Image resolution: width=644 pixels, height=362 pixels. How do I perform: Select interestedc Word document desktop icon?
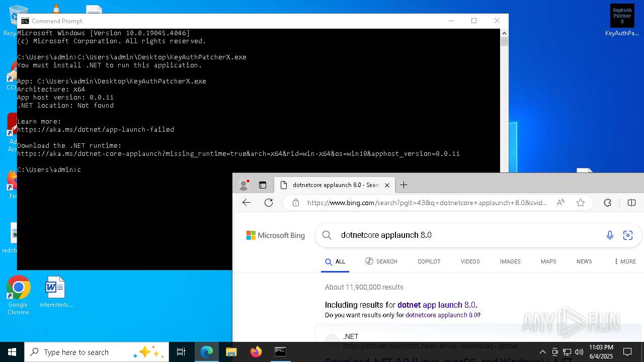click(56, 292)
